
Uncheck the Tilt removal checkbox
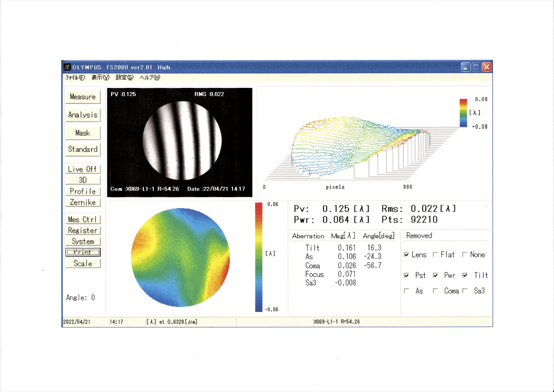coord(465,275)
